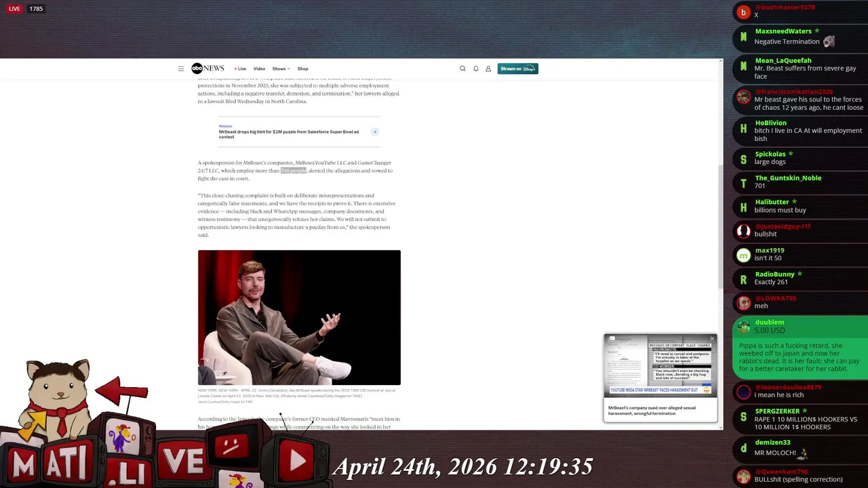The height and width of the screenshot is (488, 868).
Task: Click the MrBeast article photo
Action: pyautogui.click(x=299, y=317)
